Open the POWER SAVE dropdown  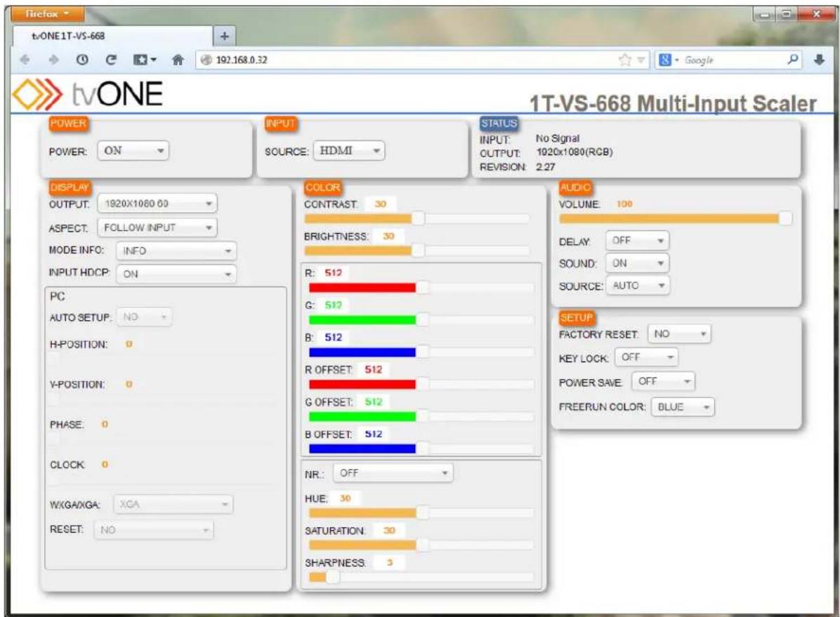tap(663, 381)
